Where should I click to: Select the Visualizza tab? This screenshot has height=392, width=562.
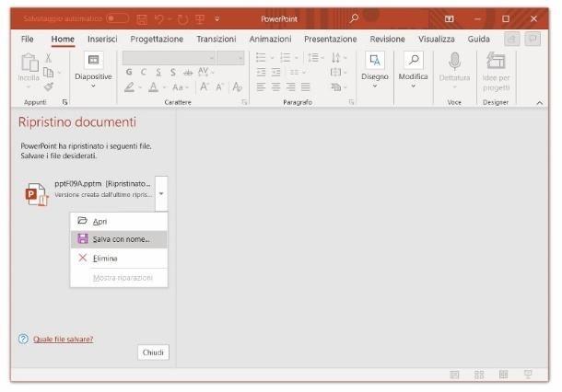coord(436,39)
